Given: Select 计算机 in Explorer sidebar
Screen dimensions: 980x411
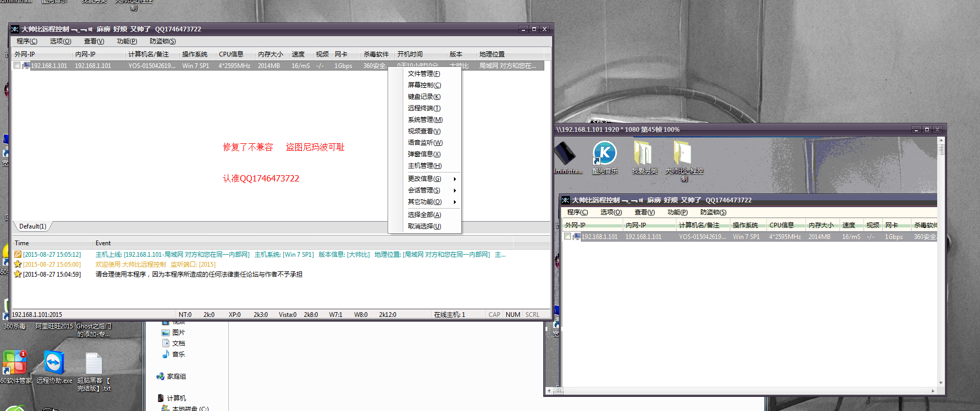Looking at the screenshot, I should click(x=172, y=398).
